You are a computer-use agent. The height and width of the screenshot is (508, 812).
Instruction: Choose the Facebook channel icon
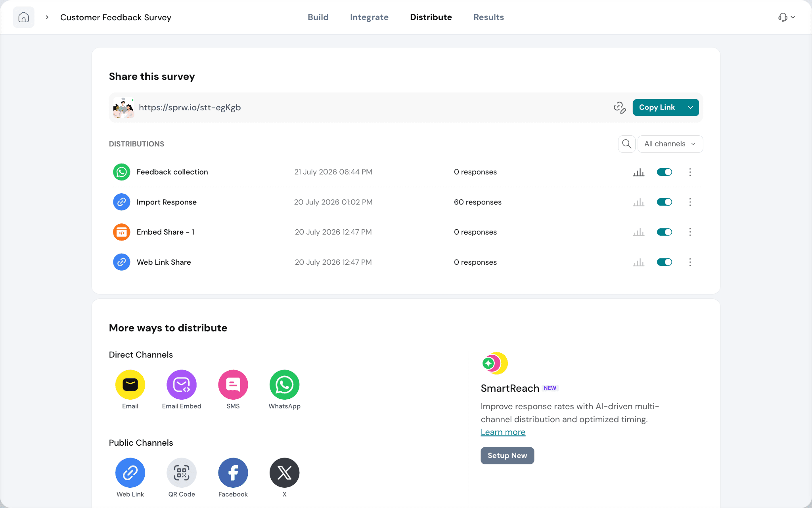click(233, 473)
